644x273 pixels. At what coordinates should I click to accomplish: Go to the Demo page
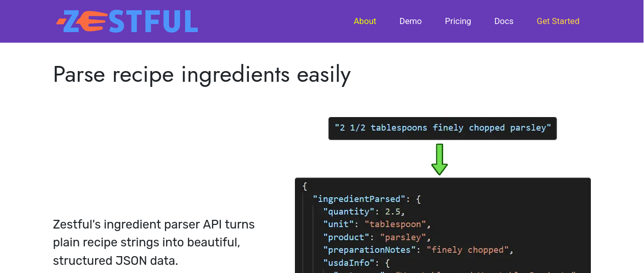click(410, 21)
